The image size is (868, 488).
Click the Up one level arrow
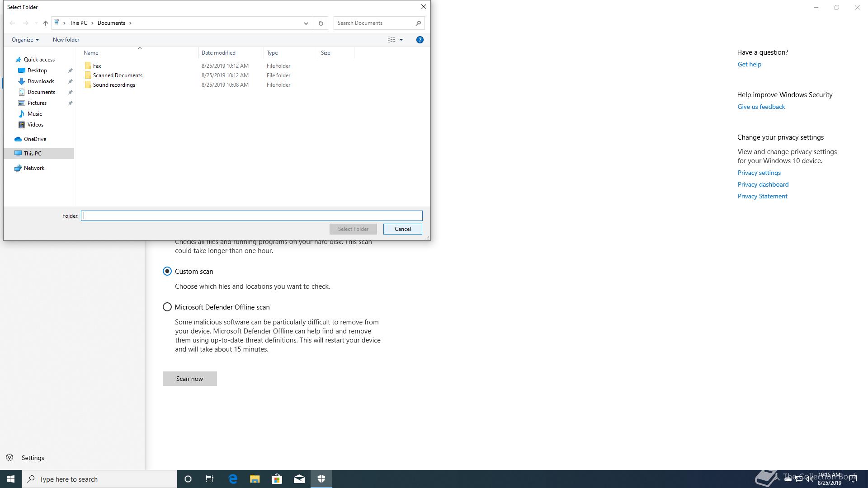pyautogui.click(x=45, y=23)
